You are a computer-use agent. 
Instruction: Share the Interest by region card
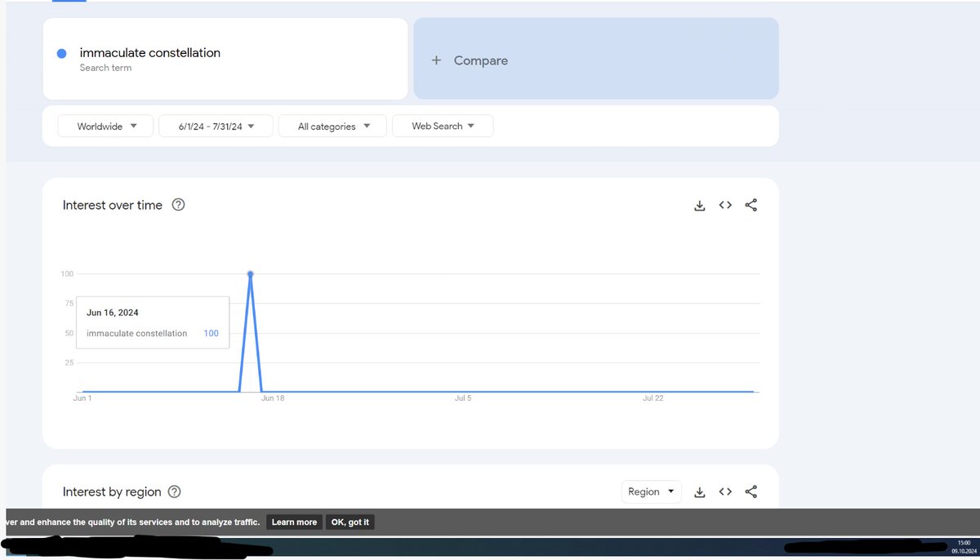[751, 492]
